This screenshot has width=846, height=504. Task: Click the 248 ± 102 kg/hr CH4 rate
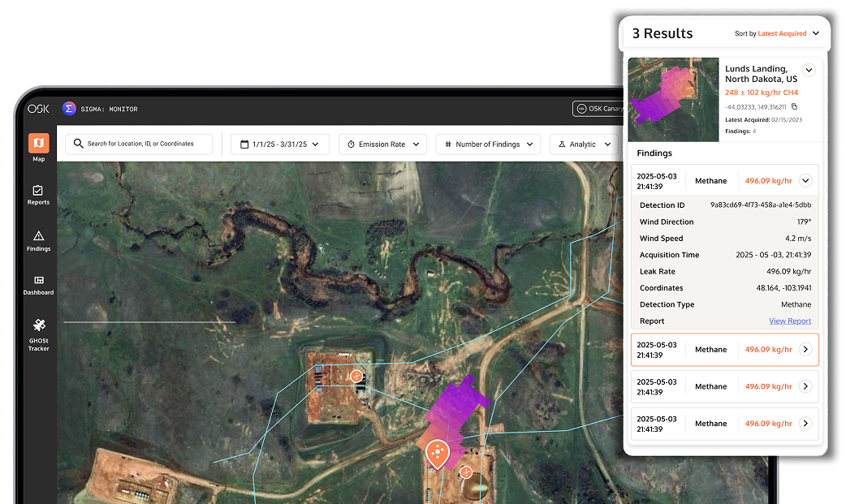click(x=762, y=93)
